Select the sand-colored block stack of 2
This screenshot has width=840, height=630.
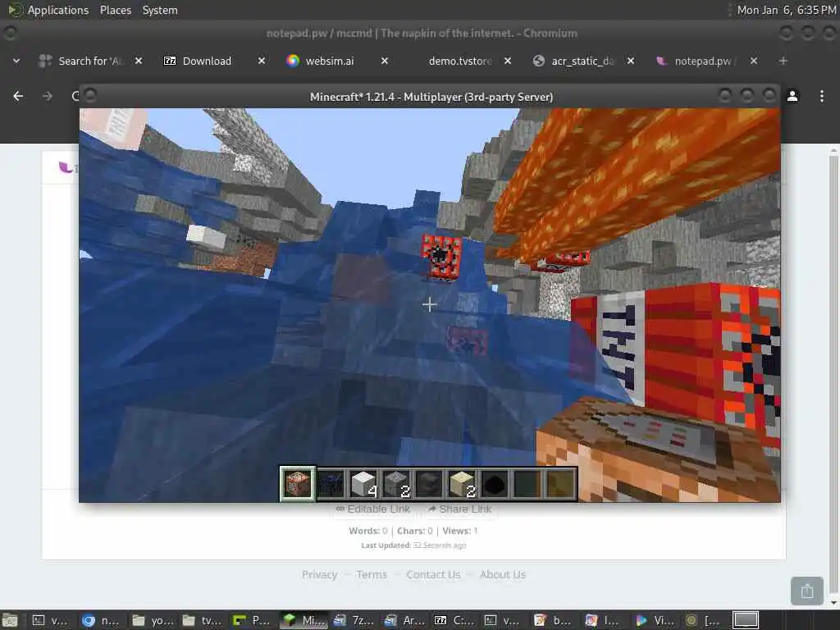click(461, 484)
